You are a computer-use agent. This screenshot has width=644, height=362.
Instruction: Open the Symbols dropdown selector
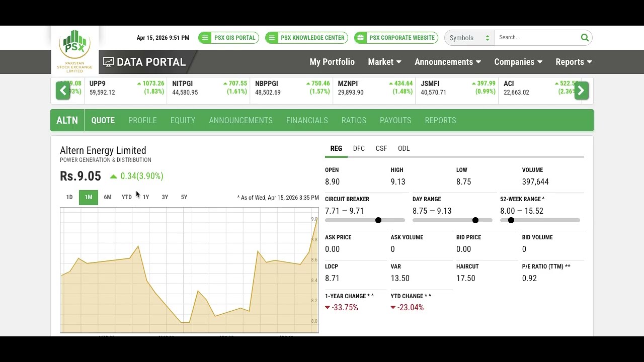tap(469, 38)
